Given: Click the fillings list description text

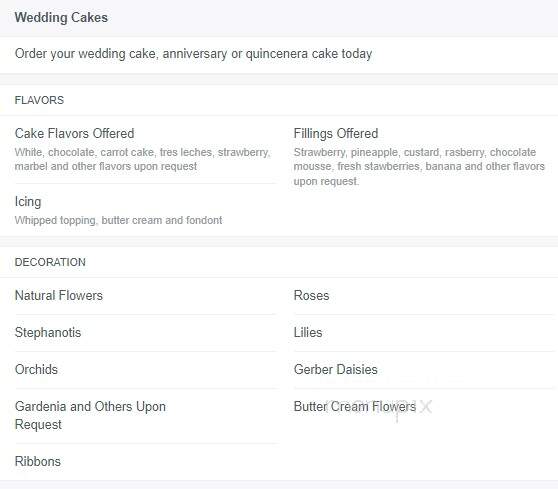Looking at the screenshot, I should (x=419, y=167).
